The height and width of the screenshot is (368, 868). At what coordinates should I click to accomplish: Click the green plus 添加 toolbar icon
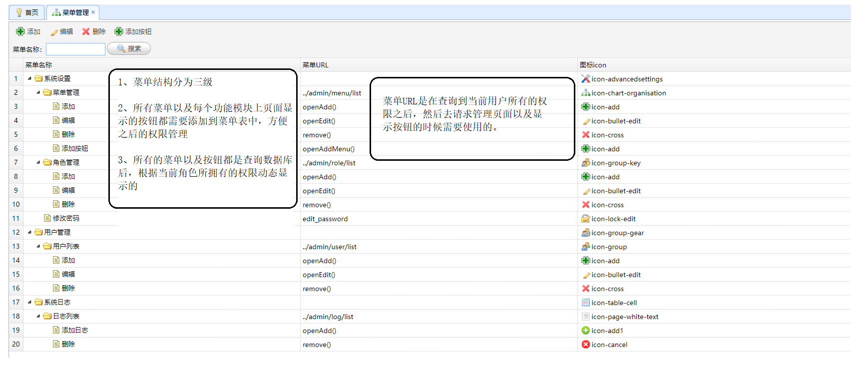pyautogui.click(x=20, y=31)
